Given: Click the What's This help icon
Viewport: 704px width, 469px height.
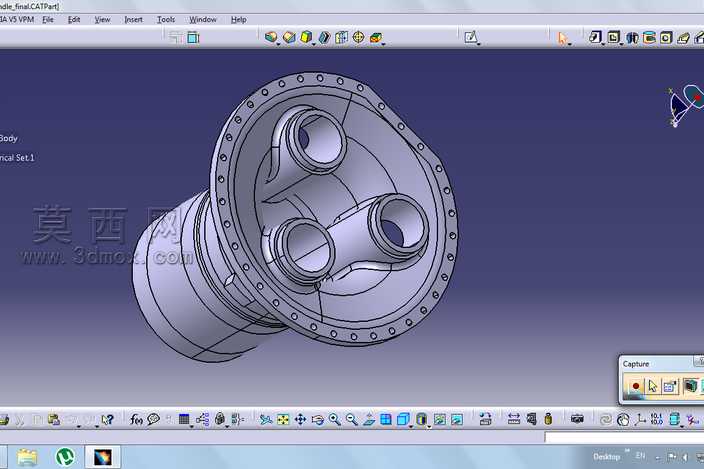Looking at the screenshot, I should tap(107, 420).
